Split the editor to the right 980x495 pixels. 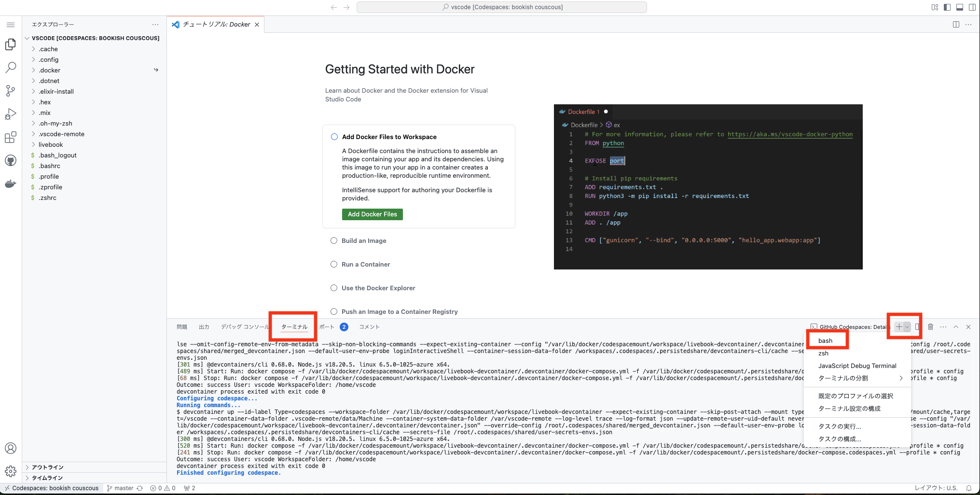pyautogui.click(x=956, y=24)
